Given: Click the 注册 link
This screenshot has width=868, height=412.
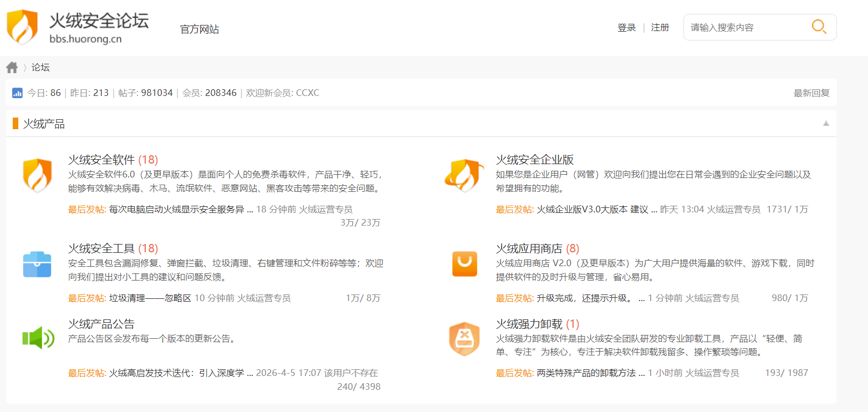Looking at the screenshot, I should (x=660, y=28).
